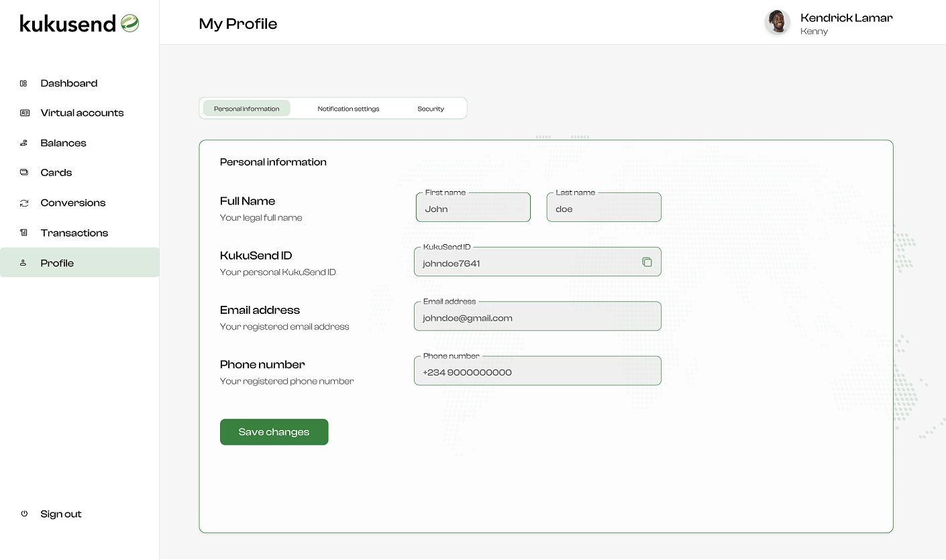Click the Transactions receipt icon
946x560 pixels.
click(x=23, y=233)
